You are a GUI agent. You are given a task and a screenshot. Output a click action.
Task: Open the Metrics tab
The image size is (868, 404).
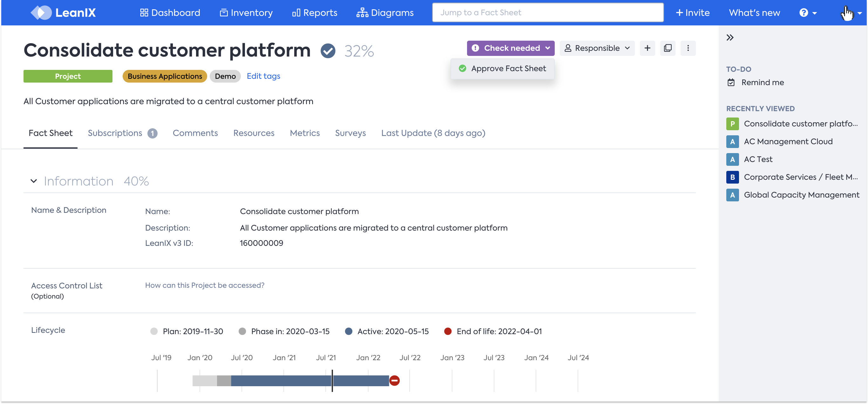pyautogui.click(x=304, y=133)
